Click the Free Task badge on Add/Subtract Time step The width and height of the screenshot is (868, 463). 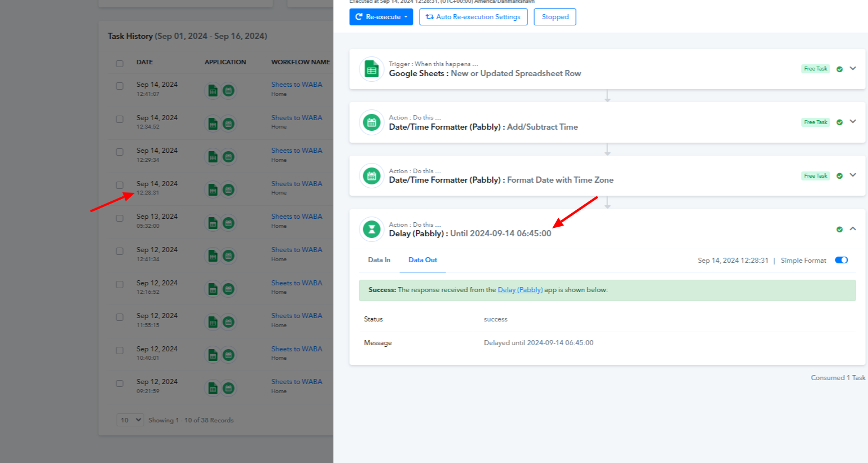(x=816, y=122)
